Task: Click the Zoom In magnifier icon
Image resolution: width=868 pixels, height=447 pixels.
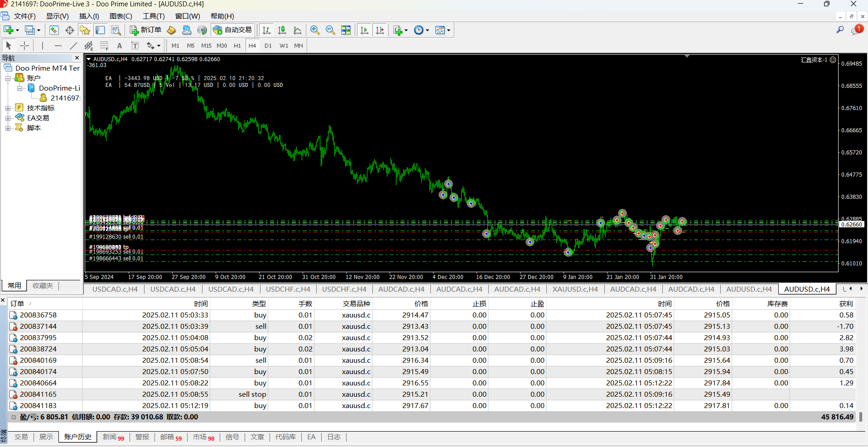Action: 314,30
